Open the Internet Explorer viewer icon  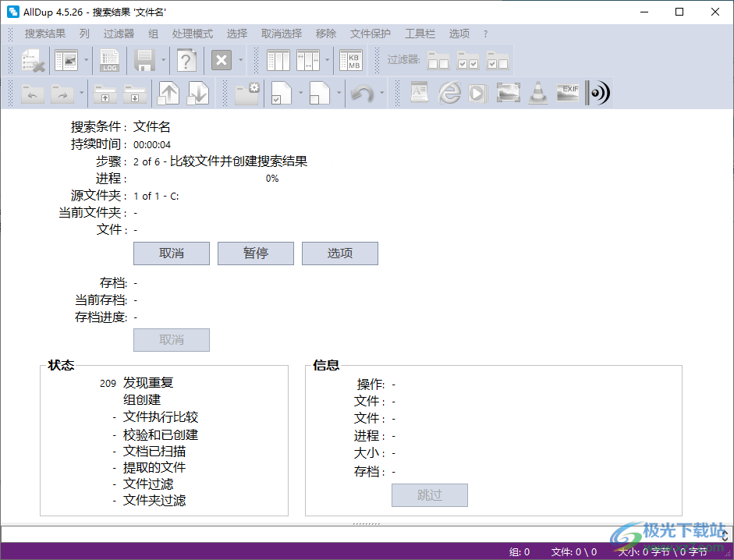[449, 92]
